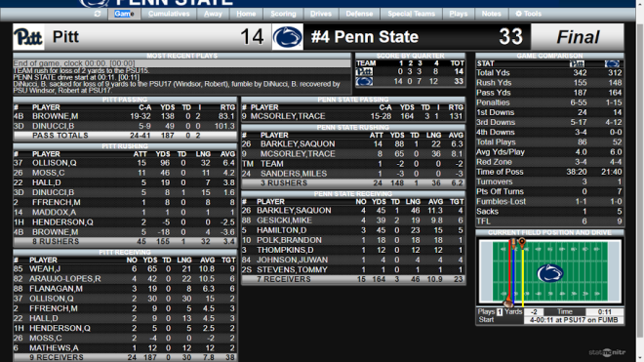Select the Drives tab
The width and height of the screenshot is (644, 362).
pos(321,14)
